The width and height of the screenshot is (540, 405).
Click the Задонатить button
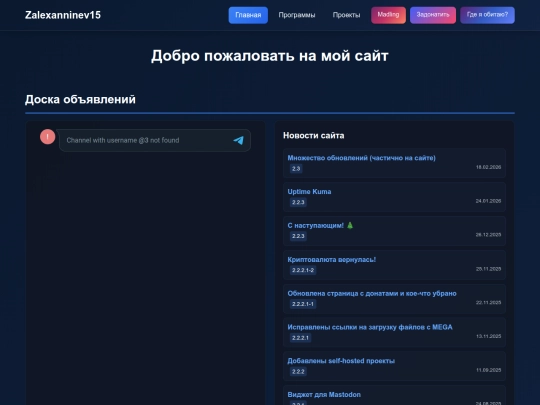click(433, 15)
